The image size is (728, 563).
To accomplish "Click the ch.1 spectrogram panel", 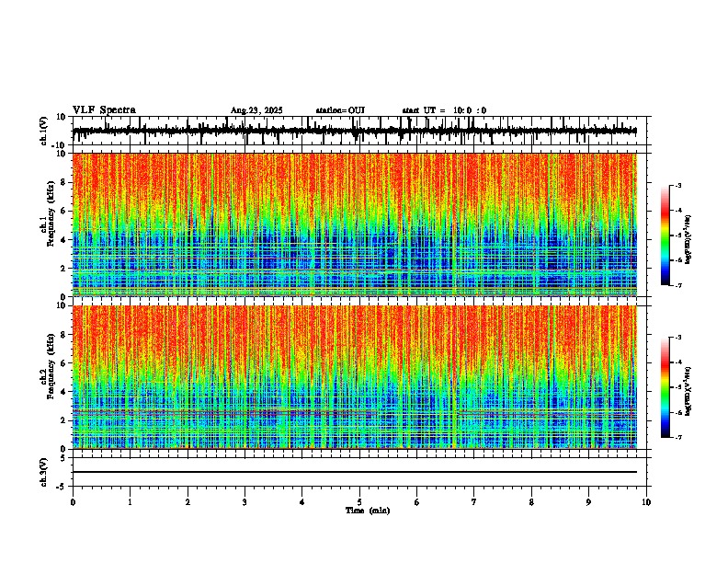I will tap(355, 224).
